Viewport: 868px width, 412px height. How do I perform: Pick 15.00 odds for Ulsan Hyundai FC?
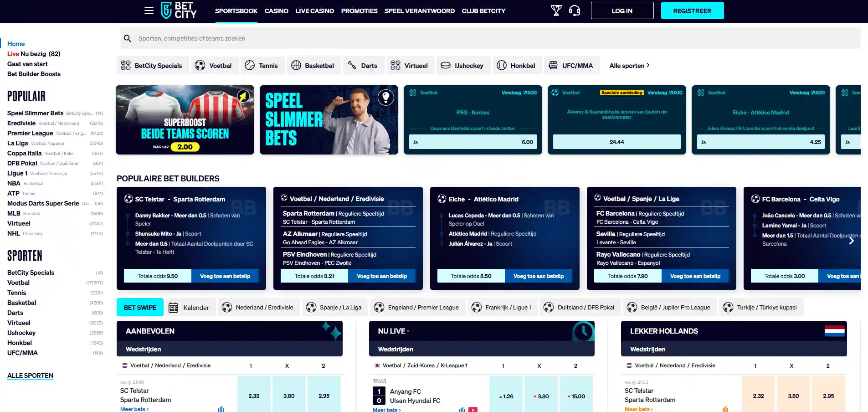[576, 395]
